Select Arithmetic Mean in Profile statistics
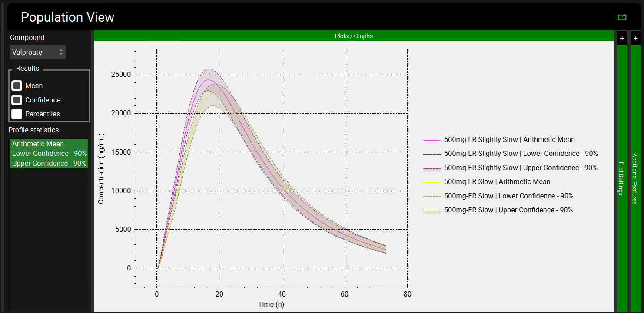Viewport: 644px width, 313px height. click(x=38, y=144)
